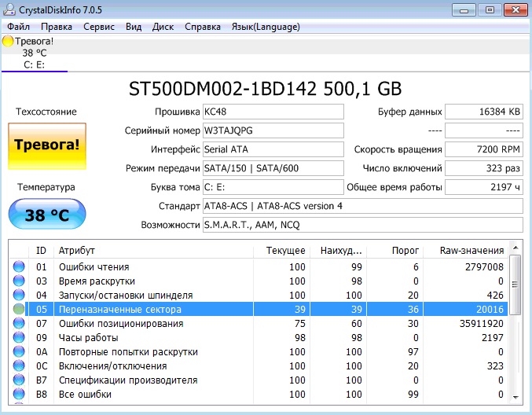Click the Интерфейс field Serial ATA

pos(273,149)
